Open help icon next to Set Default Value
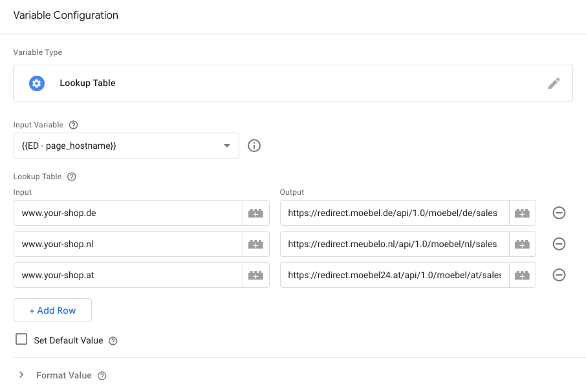Viewport: 586px width, 392px height. (113, 341)
